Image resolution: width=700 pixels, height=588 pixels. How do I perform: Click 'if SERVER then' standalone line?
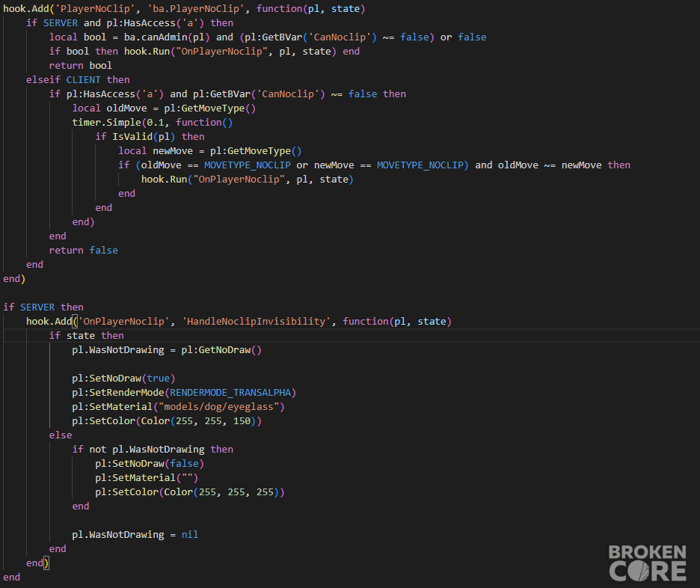click(43, 307)
